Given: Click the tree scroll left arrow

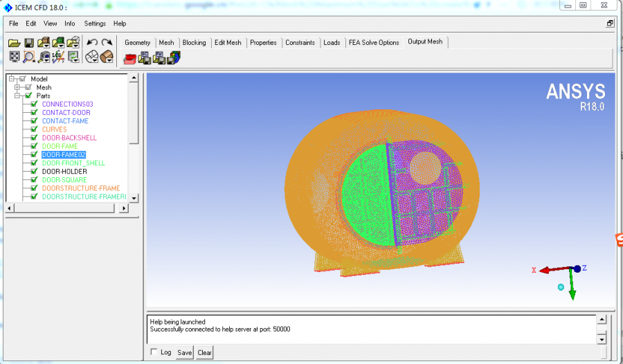Looking at the screenshot, I should (x=10, y=208).
